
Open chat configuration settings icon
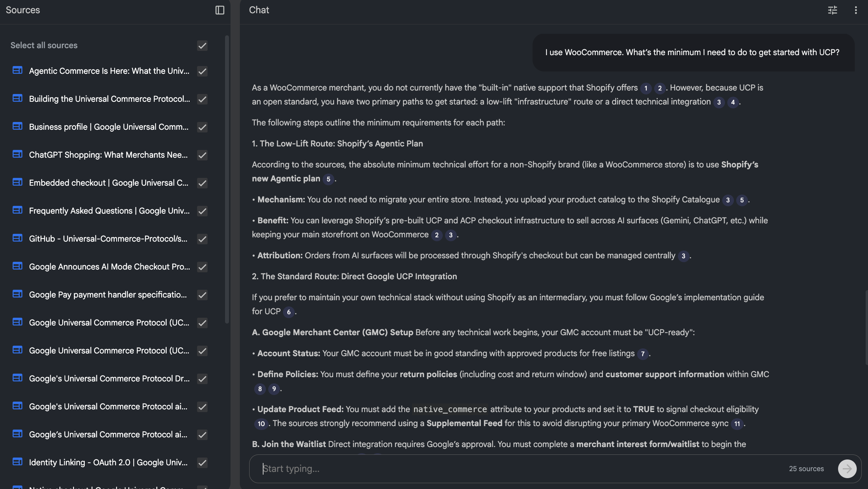coord(832,10)
